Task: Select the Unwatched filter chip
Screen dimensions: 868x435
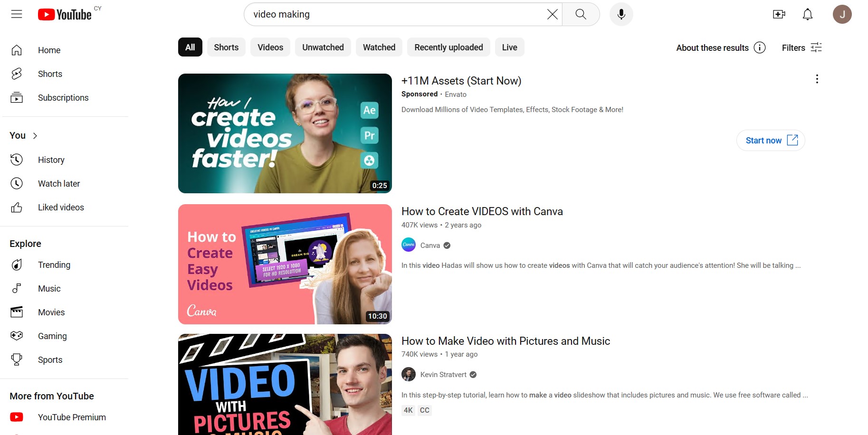Action: (x=323, y=47)
